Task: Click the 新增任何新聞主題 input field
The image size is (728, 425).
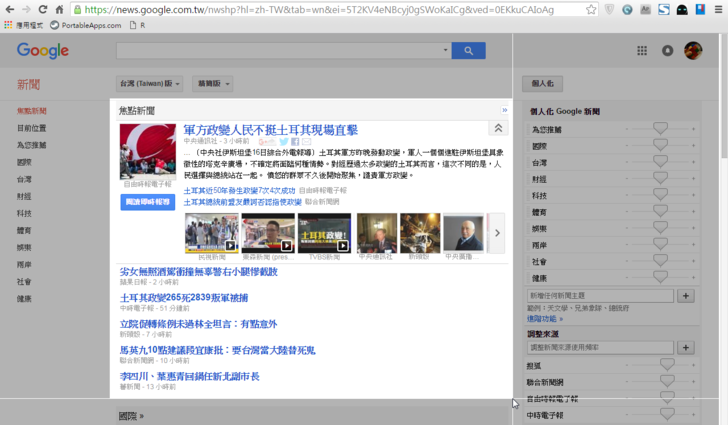Action: pyautogui.click(x=600, y=296)
